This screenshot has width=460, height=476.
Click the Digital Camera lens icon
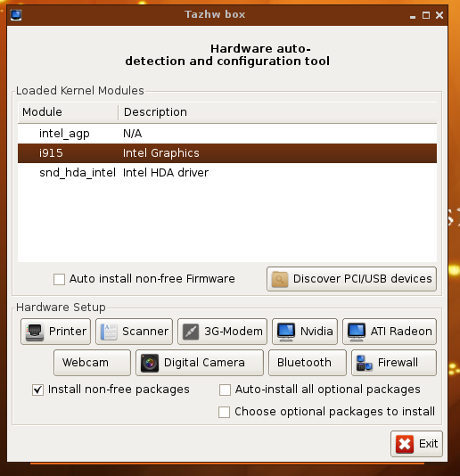(x=150, y=363)
